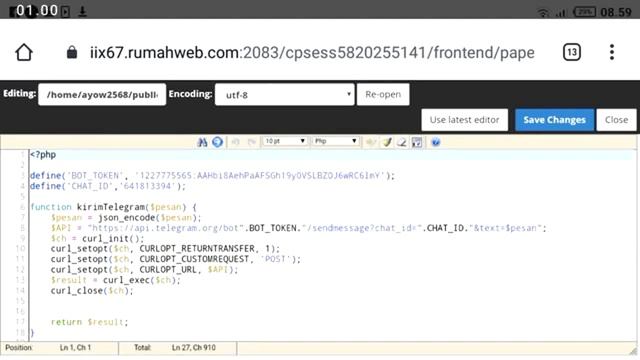Open the editor help icon
640x360 pixels.
[436, 142]
